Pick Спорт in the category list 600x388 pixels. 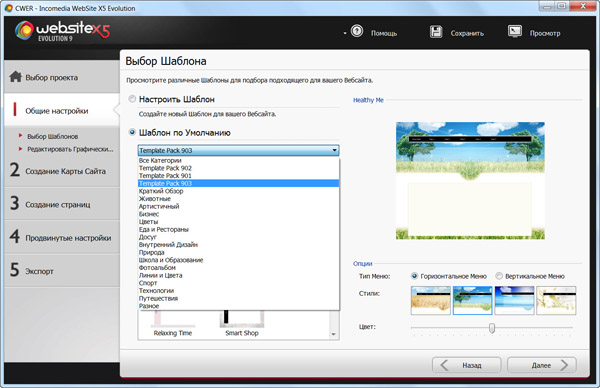[x=238, y=283]
